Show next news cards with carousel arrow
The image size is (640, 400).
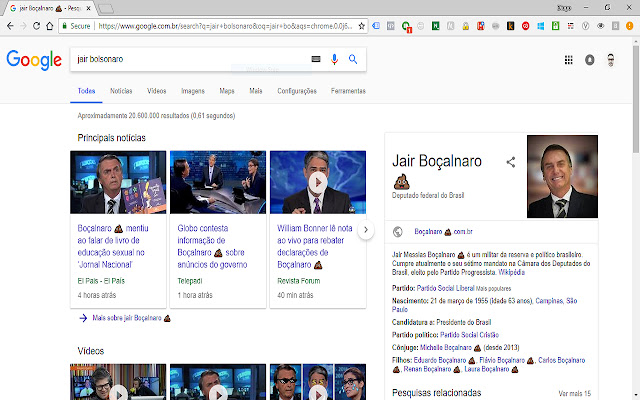click(366, 230)
